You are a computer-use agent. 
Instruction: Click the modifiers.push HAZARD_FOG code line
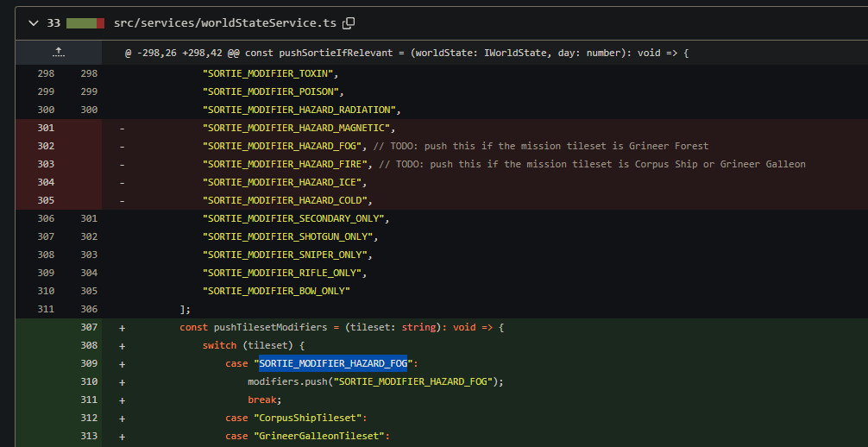point(374,381)
